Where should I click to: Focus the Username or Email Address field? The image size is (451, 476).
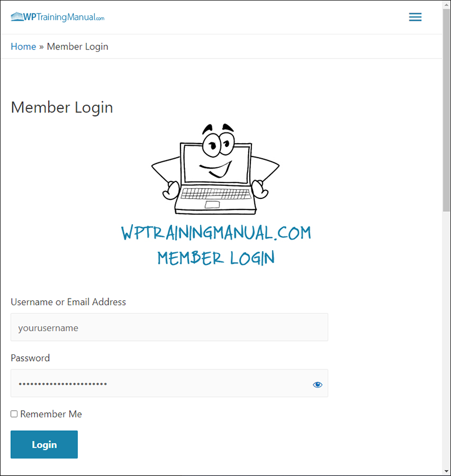tap(169, 327)
